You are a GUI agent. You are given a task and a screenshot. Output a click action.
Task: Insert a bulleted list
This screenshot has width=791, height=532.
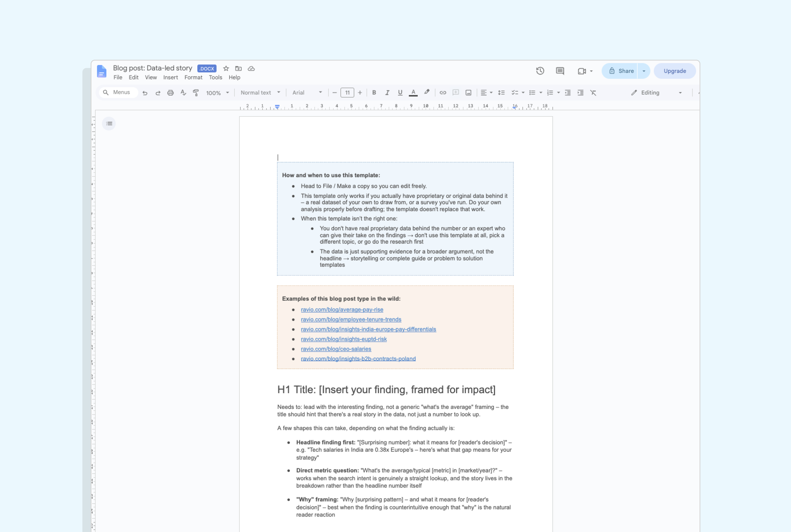(532, 93)
